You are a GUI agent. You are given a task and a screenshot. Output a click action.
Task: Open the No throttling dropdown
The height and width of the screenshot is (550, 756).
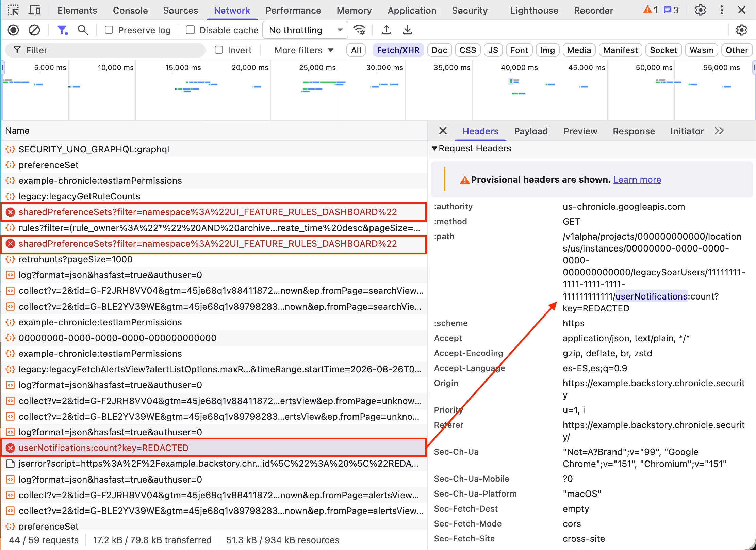[x=305, y=30]
